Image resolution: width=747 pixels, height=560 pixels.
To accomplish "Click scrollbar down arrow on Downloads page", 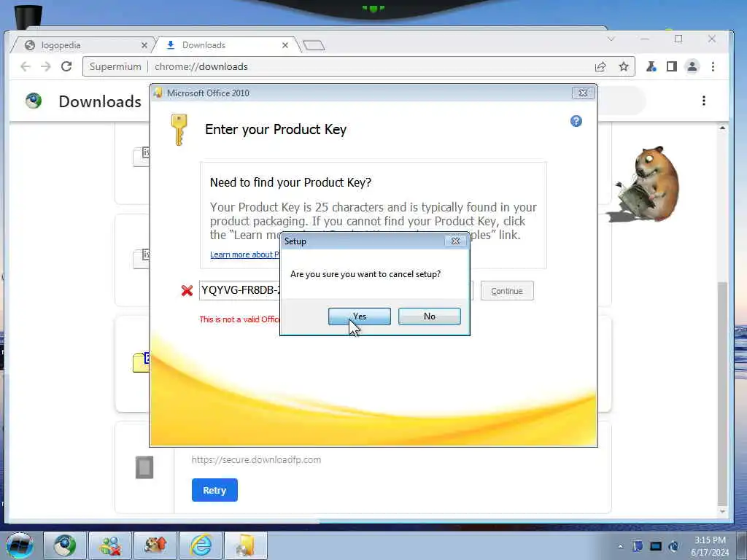I will click(722, 511).
